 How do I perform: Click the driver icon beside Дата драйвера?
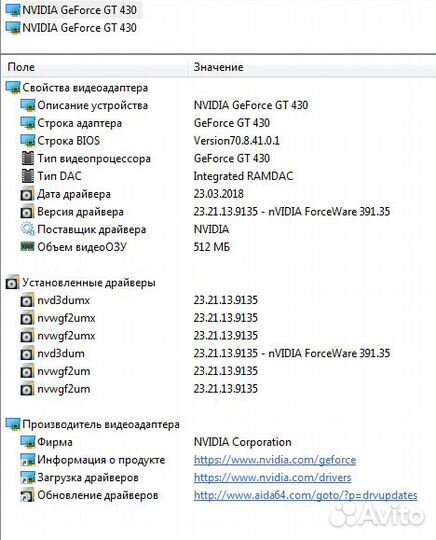click(27, 194)
